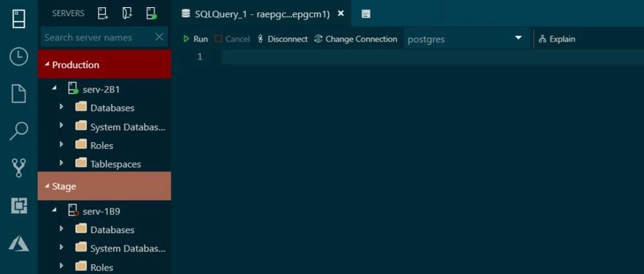Image resolution: width=644 pixels, height=274 pixels.
Task: Open the Source Control branch icon
Action: [19, 168]
